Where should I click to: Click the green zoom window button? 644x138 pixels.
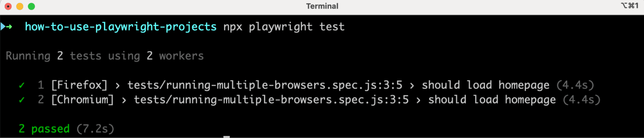tap(31, 6)
